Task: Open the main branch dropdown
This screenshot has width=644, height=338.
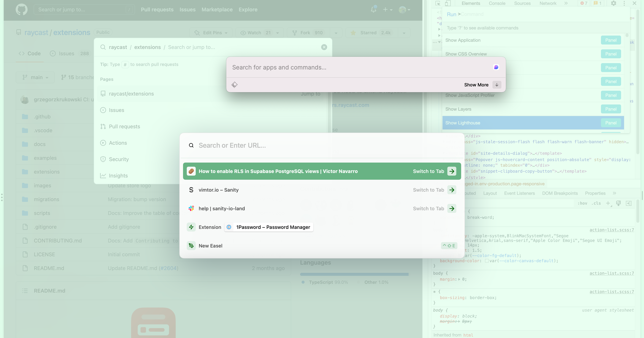Action: click(35, 77)
